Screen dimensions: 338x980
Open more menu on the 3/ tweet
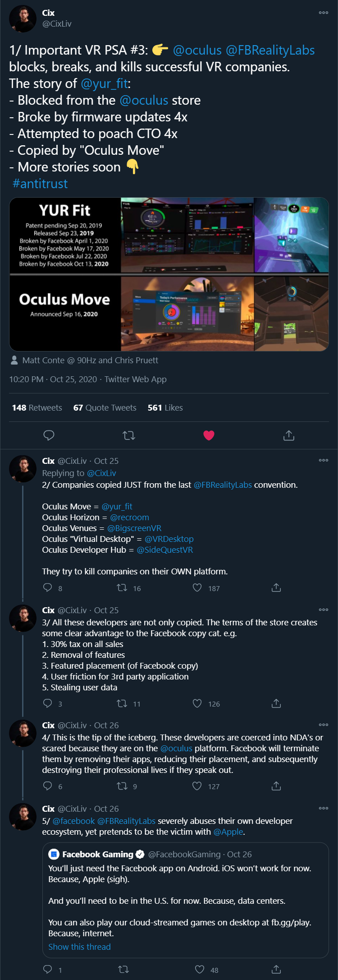[x=323, y=610]
